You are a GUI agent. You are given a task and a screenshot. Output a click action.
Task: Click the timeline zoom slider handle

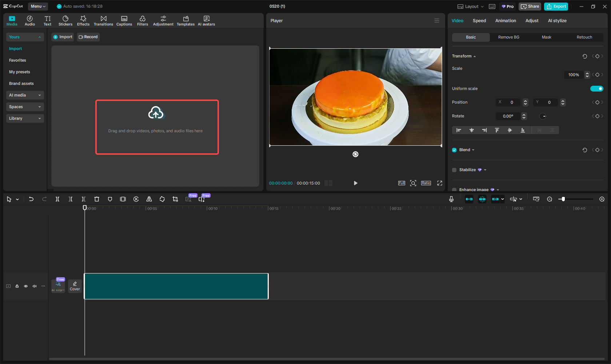pyautogui.click(x=563, y=199)
